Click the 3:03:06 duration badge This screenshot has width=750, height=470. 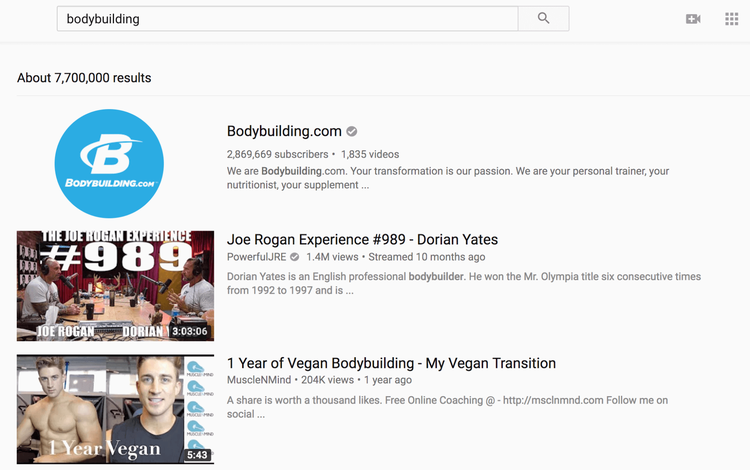[x=190, y=331]
